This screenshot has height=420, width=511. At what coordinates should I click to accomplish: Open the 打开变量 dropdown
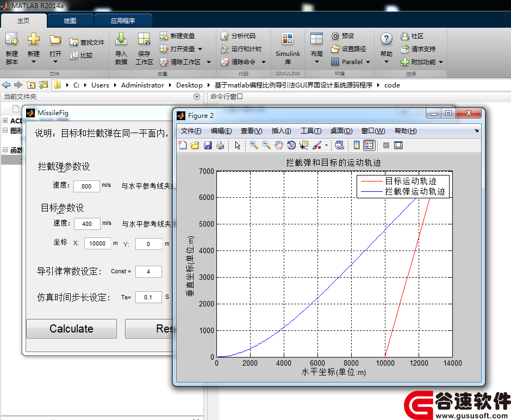pos(200,49)
